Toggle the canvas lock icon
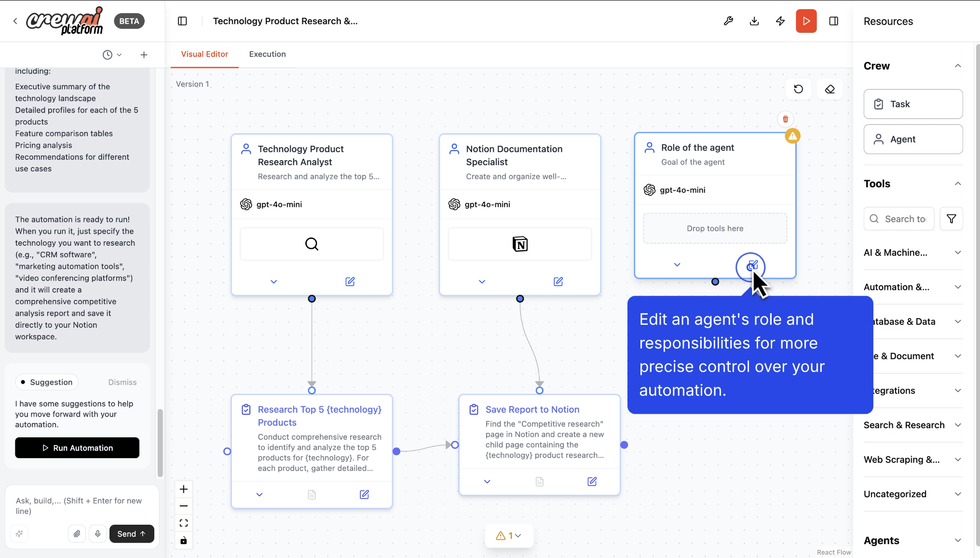This screenshot has height=558, width=980. [183, 541]
